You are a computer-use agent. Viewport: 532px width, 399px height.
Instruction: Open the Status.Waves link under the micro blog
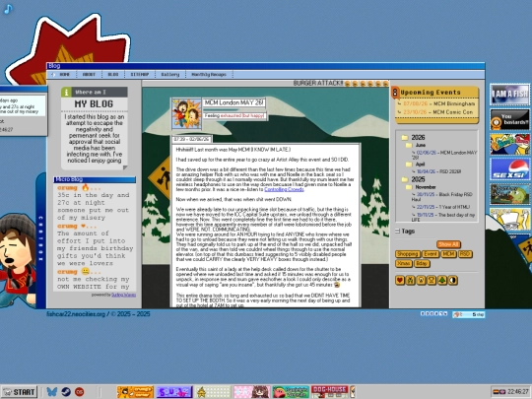(123, 295)
